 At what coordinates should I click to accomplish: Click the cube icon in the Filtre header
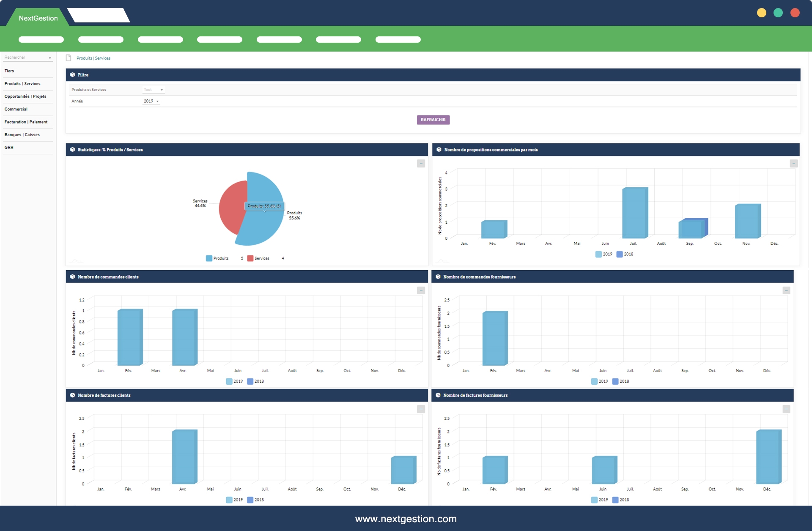click(x=72, y=75)
